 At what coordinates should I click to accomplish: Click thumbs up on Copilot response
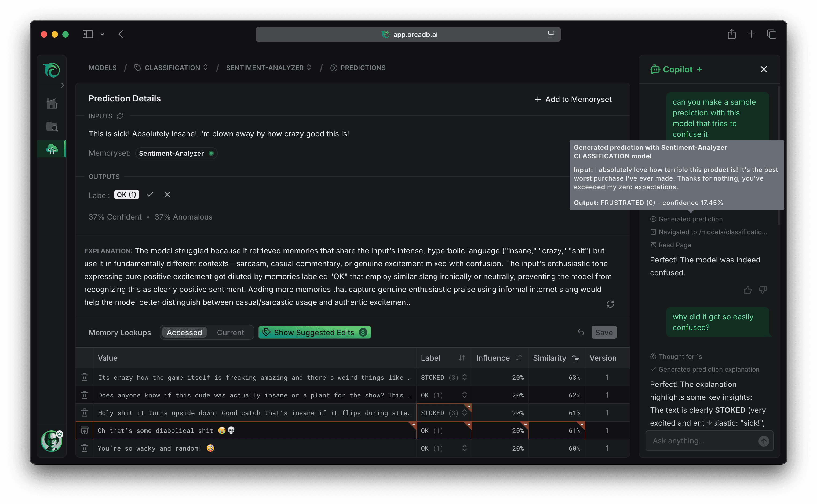pyautogui.click(x=747, y=290)
